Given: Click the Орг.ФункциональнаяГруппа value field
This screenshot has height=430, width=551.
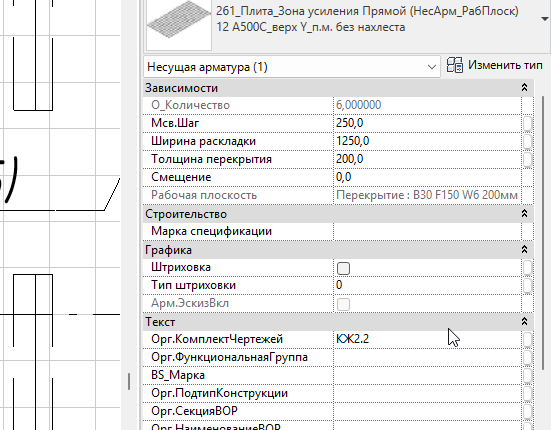Looking at the screenshot, I should point(427,357).
